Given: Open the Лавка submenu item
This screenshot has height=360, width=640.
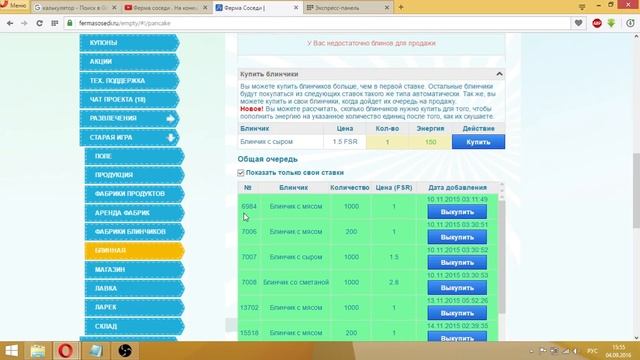Looking at the screenshot, I should [x=134, y=289].
